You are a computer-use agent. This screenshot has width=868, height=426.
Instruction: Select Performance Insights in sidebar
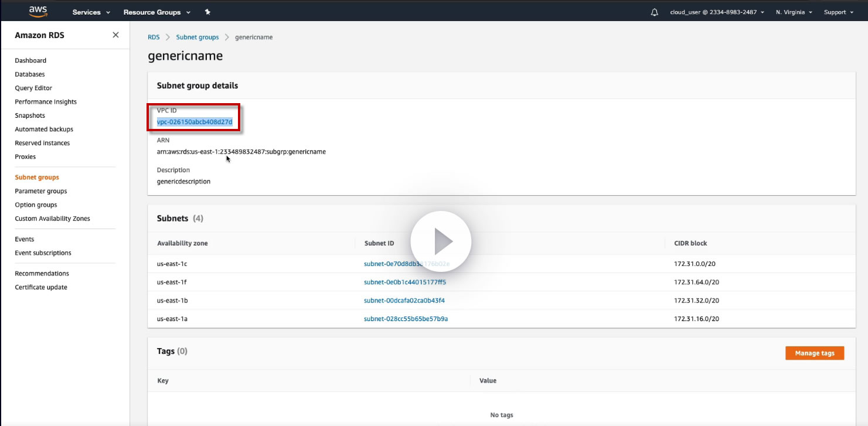pyautogui.click(x=46, y=102)
